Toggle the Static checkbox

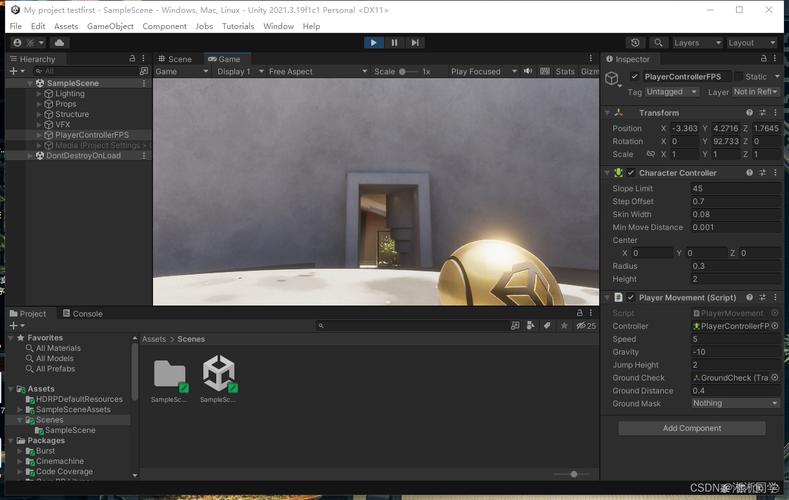point(738,76)
